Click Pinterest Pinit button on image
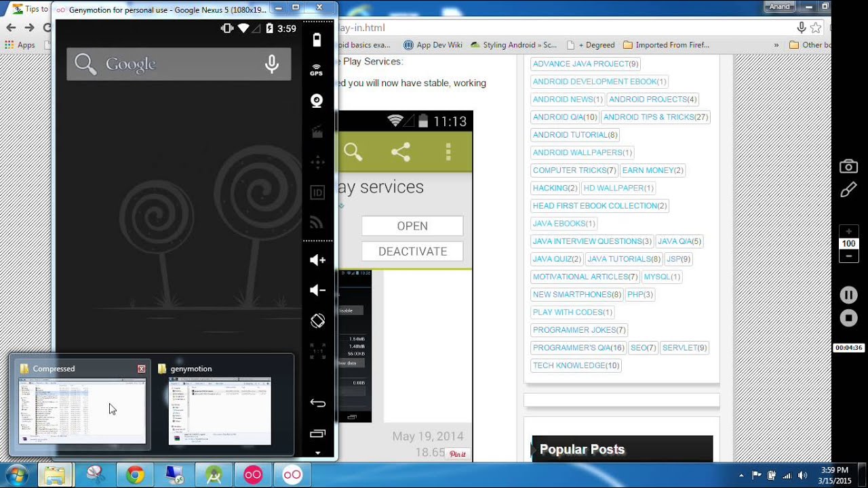This screenshot has width=868, height=488. pos(458,454)
